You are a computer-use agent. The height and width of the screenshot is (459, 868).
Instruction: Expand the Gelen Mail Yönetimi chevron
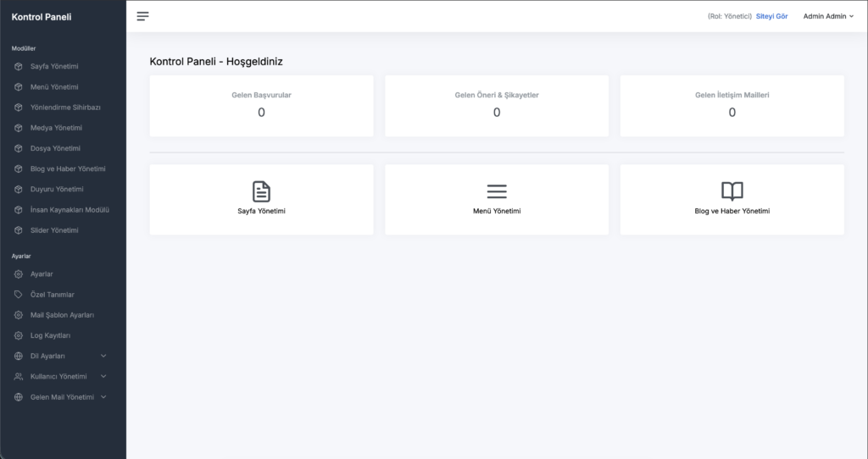point(103,396)
